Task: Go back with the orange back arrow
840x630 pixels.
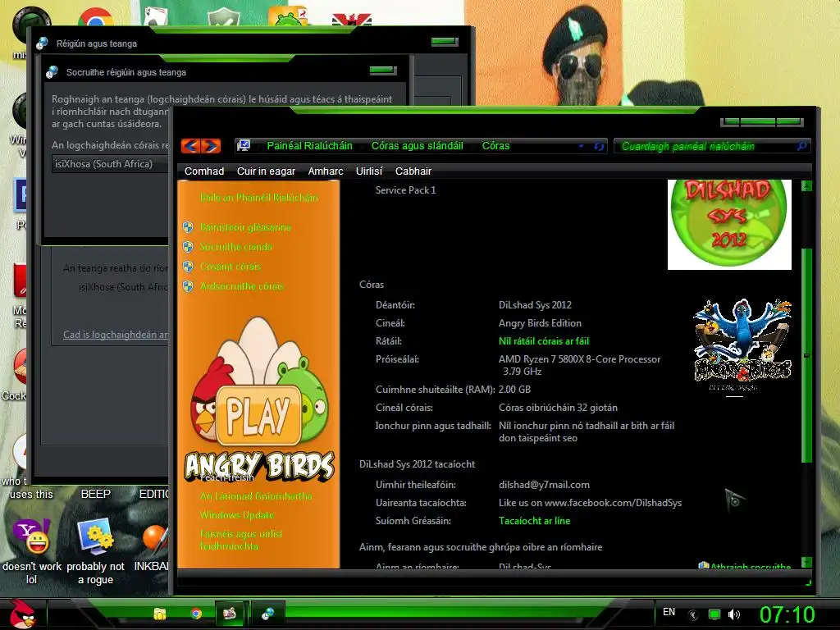Action: (190, 146)
